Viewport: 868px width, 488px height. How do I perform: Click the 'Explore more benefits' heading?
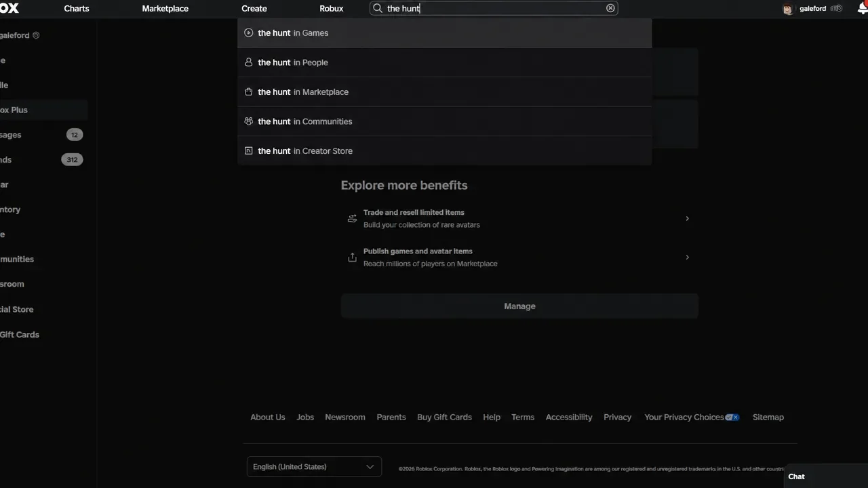tap(404, 185)
